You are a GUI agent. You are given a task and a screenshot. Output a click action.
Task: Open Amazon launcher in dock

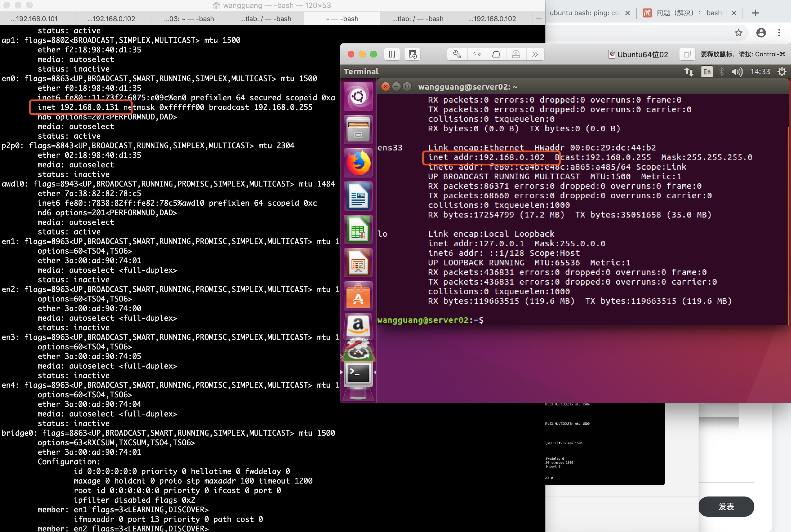coord(358,326)
